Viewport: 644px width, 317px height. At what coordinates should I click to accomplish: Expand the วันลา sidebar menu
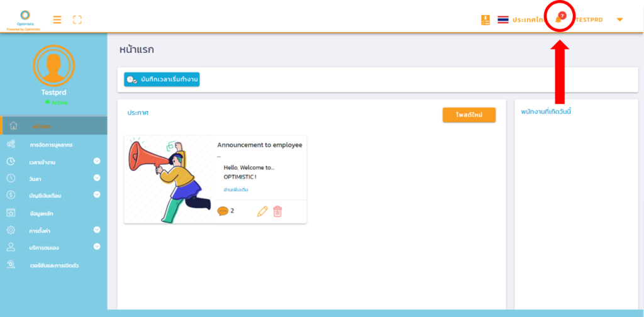(97, 178)
